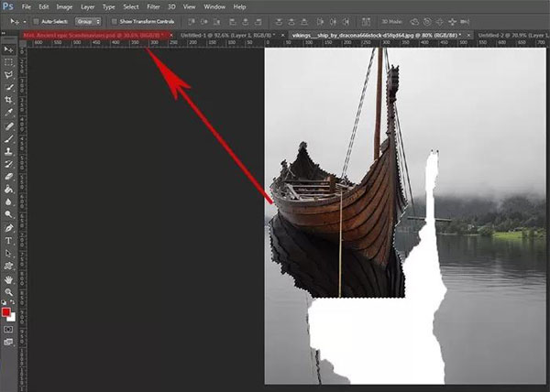Screen dimensions: 550x392
Task: Select the Zoom tool in the toolbox
Action: pos(8,292)
